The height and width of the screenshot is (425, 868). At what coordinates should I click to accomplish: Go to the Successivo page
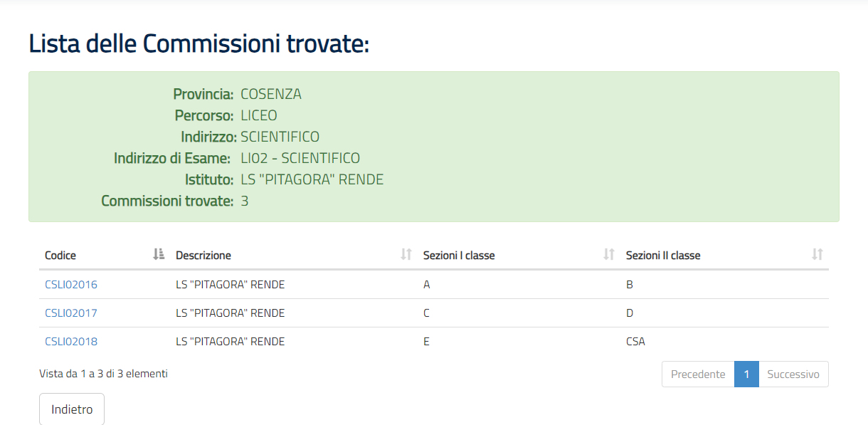coord(793,374)
